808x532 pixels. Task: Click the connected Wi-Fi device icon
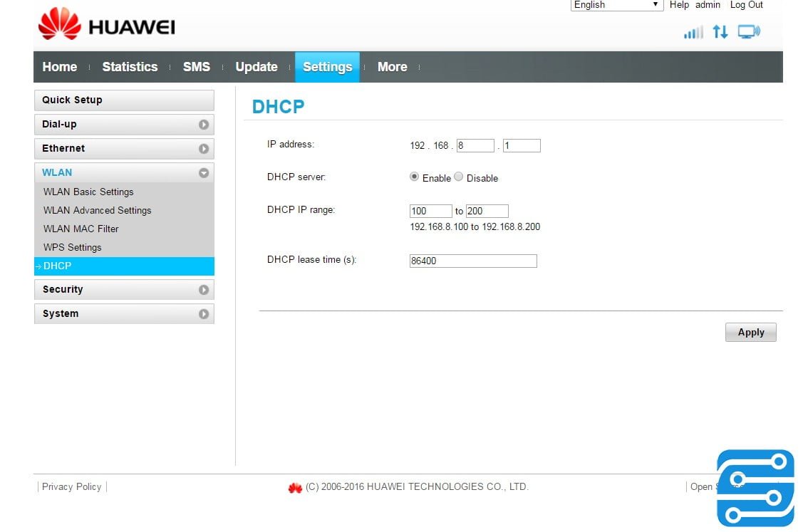(x=747, y=31)
